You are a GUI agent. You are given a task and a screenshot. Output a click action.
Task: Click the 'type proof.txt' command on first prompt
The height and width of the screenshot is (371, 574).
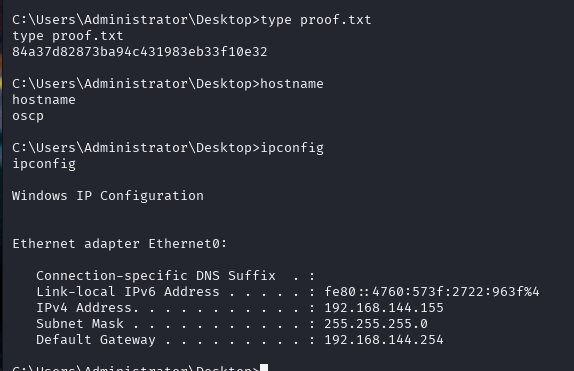tap(316, 20)
